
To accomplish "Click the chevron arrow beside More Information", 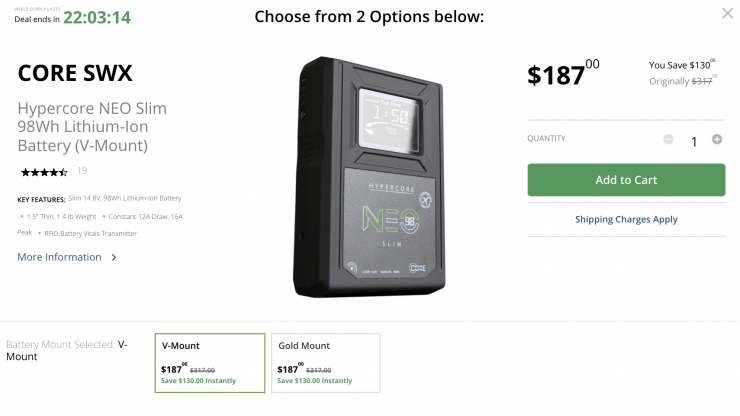I will pos(114,257).
